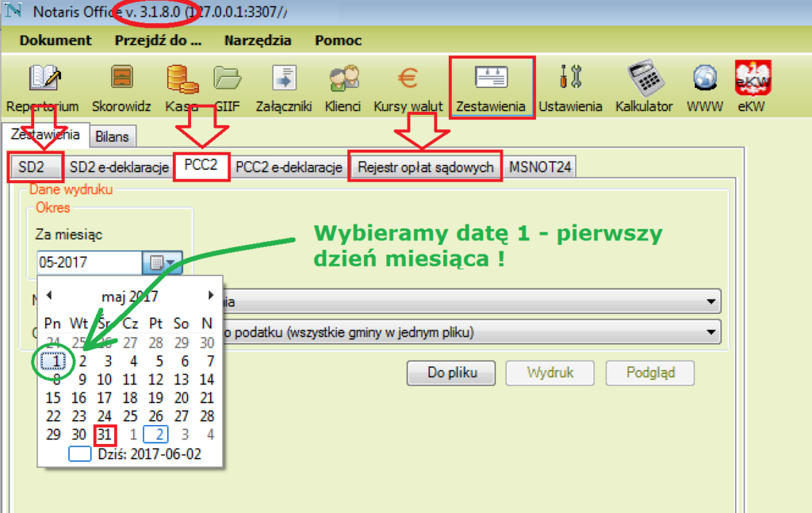Click the Dziś: 2017-06-02 today link
812x513 pixels.
click(x=135, y=454)
